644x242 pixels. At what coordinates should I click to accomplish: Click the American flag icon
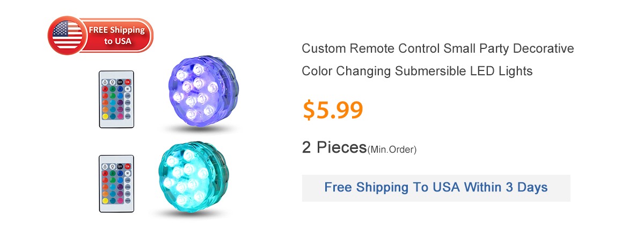(x=68, y=36)
